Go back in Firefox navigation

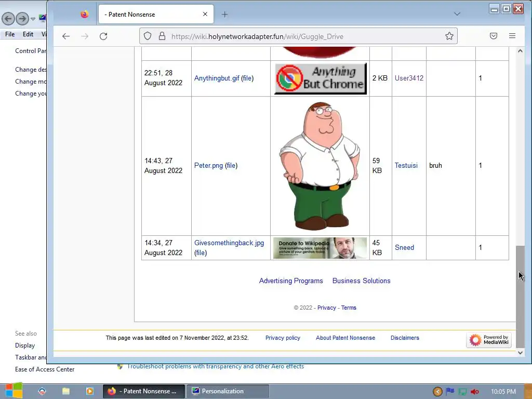coord(66,36)
